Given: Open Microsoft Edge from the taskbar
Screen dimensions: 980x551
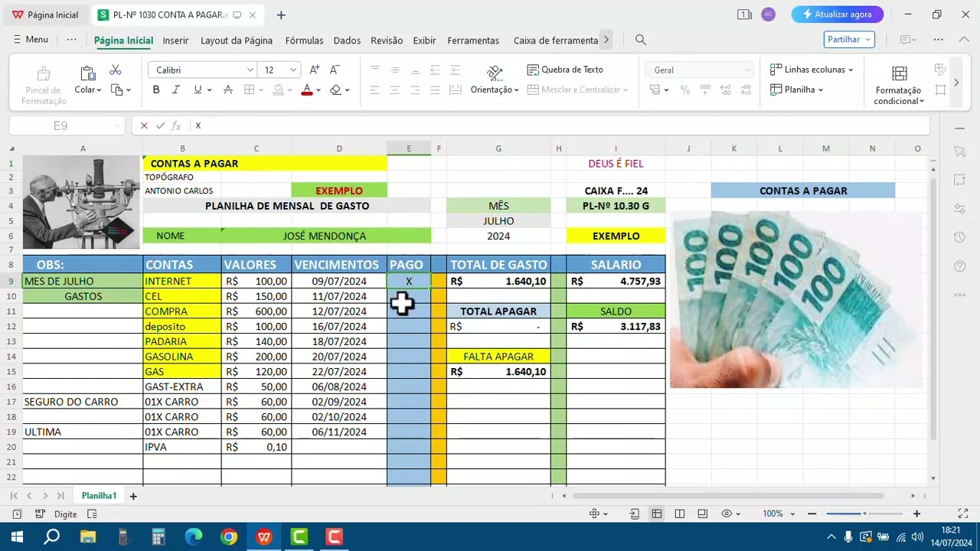Looking at the screenshot, I should click(194, 536).
